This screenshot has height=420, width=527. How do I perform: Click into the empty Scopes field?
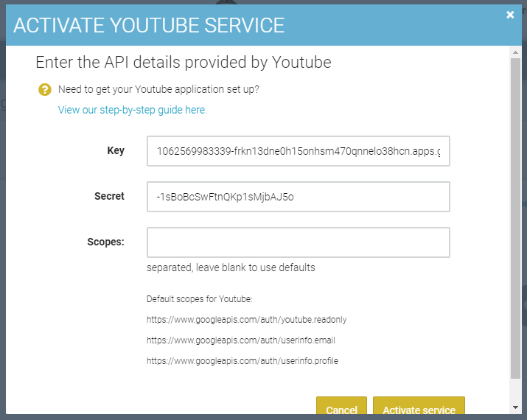tap(298, 242)
